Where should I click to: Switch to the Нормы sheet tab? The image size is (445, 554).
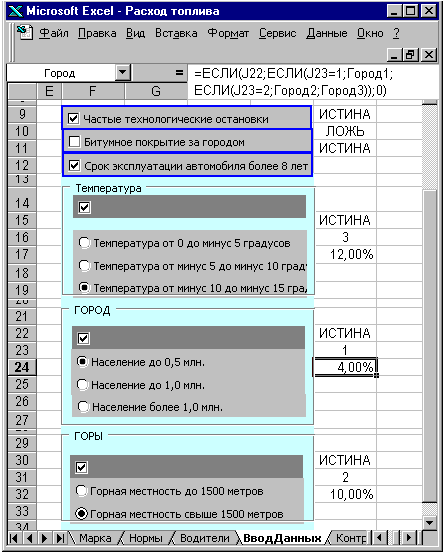(146, 538)
